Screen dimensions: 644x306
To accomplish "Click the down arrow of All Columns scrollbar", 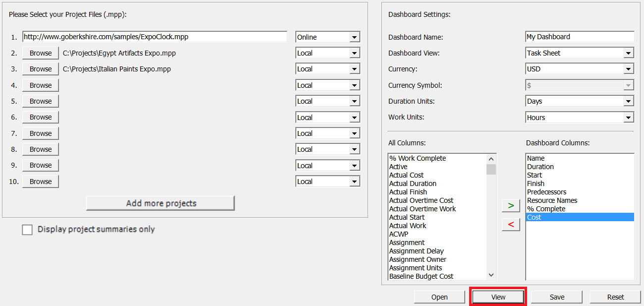I will tap(491, 275).
